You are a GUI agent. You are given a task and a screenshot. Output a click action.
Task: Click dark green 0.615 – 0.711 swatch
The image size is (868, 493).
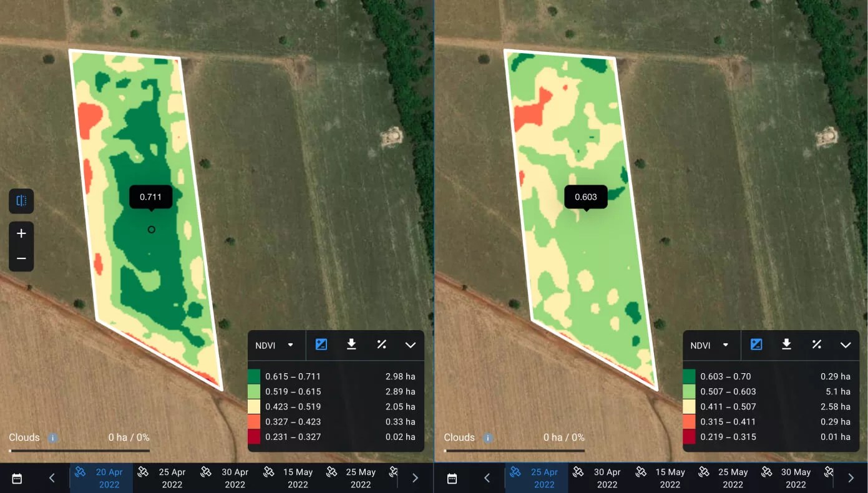pyautogui.click(x=254, y=376)
